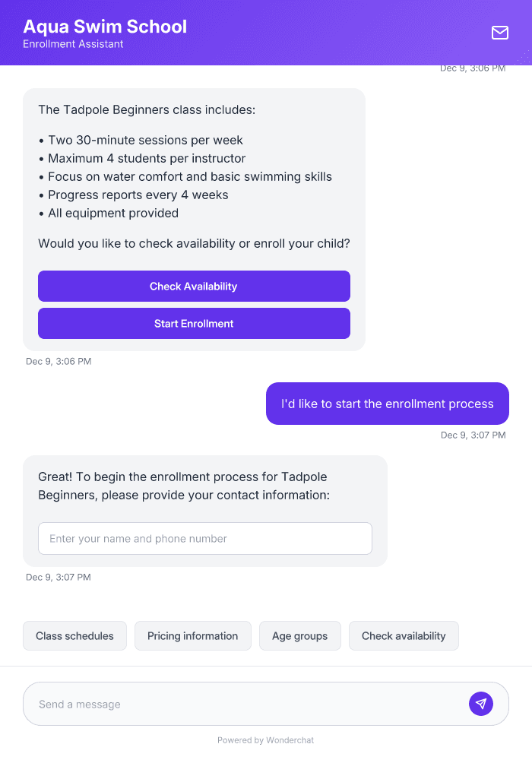Click the name and phone number input field
The width and height of the screenshot is (532, 760).
click(205, 538)
